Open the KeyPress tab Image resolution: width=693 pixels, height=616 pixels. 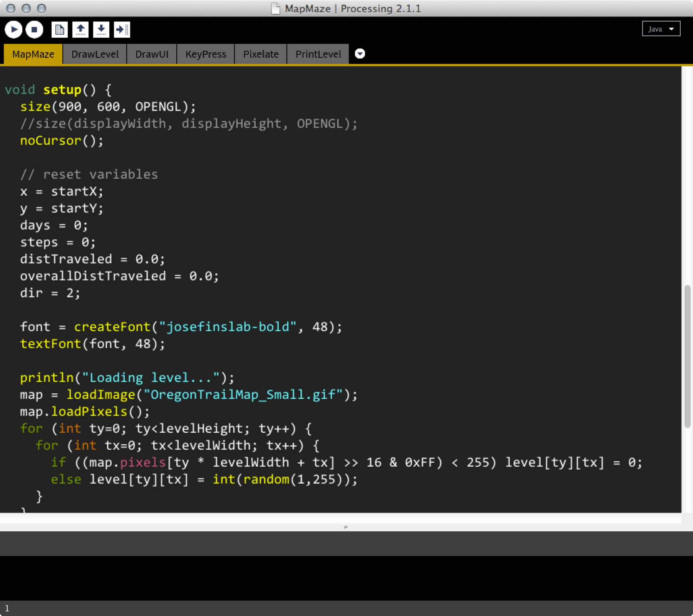pyautogui.click(x=206, y=54)
